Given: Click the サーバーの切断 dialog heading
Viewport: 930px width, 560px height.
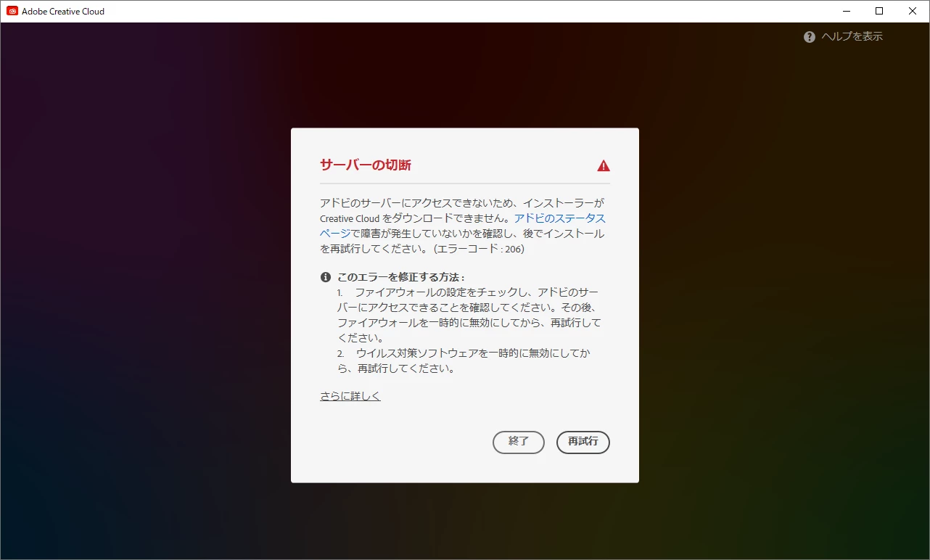Looking at the screenshot, I should click(x=366, y=165).
